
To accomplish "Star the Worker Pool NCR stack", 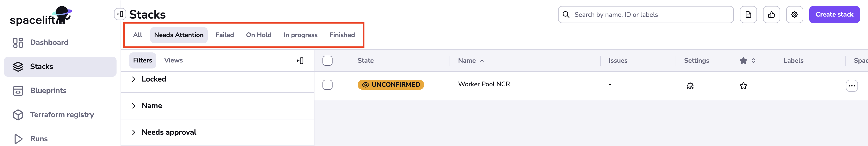I will (x=743, y=86).
